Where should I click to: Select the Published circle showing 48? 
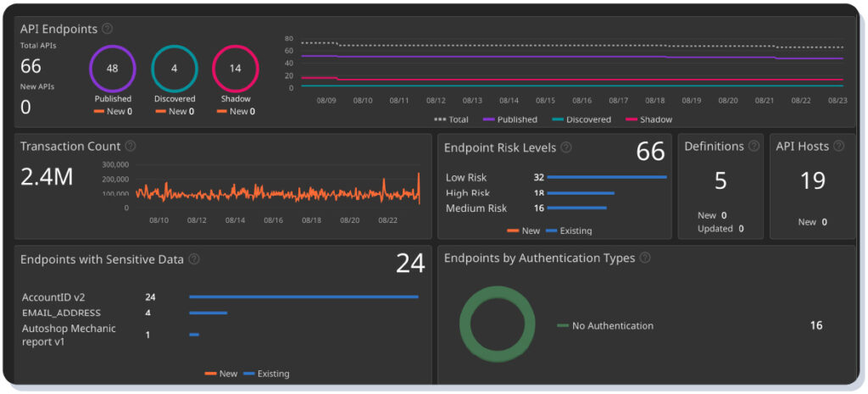[113, 69]
